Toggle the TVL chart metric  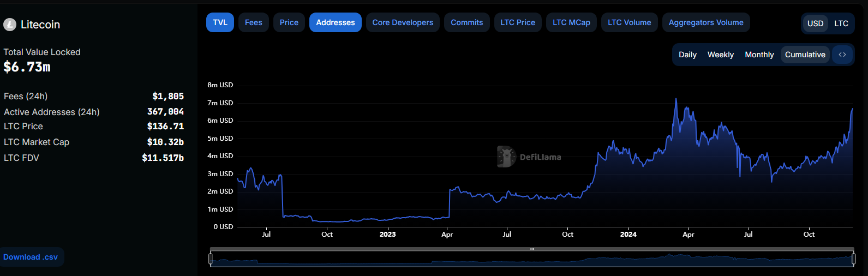click(220, 22)
